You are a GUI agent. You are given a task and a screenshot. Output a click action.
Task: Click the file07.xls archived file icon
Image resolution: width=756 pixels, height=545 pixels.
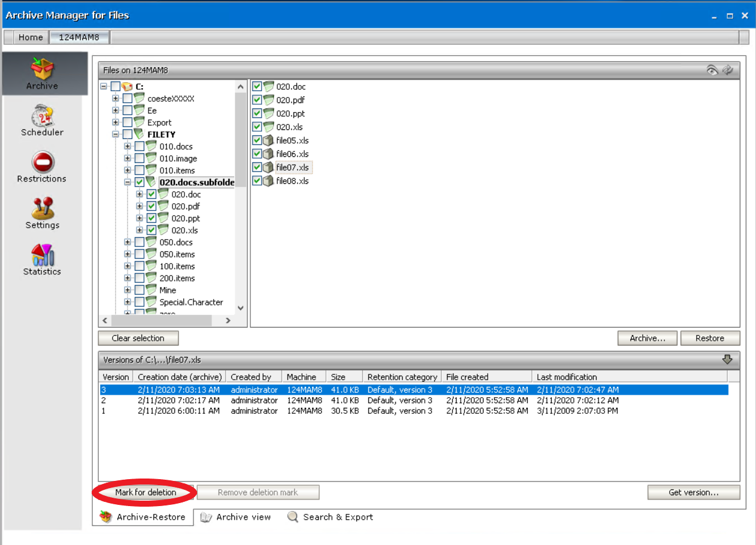[x=268, y=167]
